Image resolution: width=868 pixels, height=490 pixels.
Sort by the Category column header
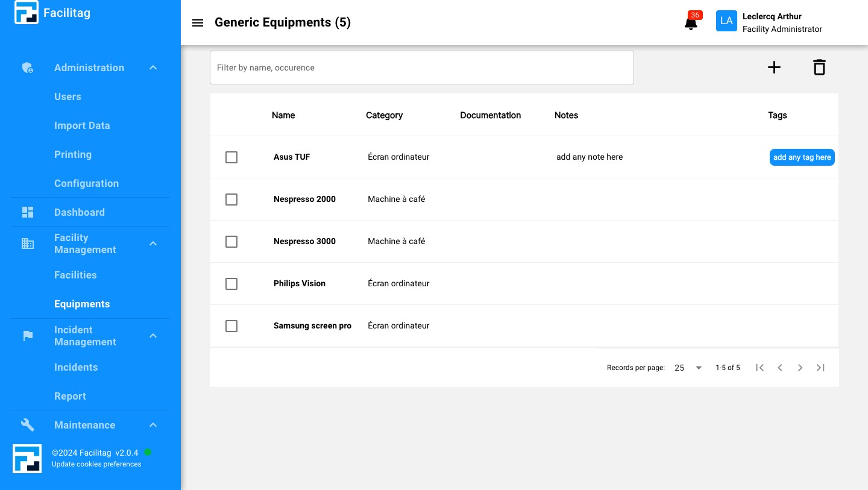(384, 115)
